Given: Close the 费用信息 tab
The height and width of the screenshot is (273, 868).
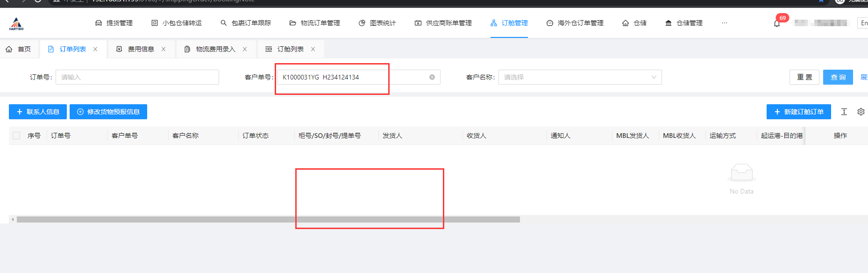Looking at the screenshot, I should click(x=164, y=49).
